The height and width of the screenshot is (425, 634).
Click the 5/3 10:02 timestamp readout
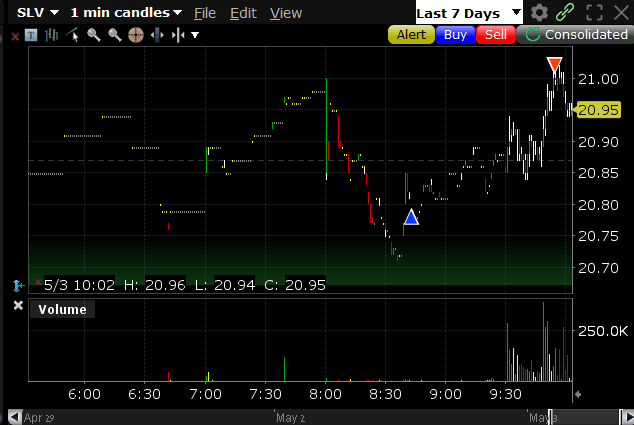point(79,285)
